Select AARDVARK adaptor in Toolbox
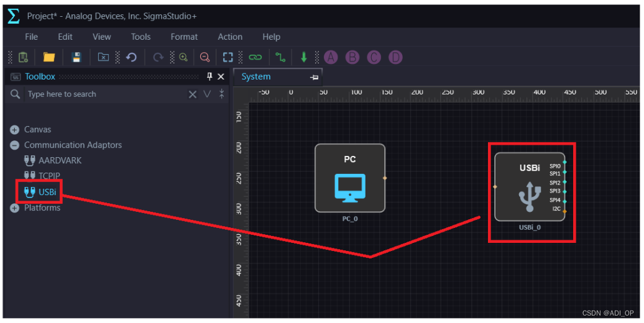Screen dimensions: 644x323 (53, 160)
